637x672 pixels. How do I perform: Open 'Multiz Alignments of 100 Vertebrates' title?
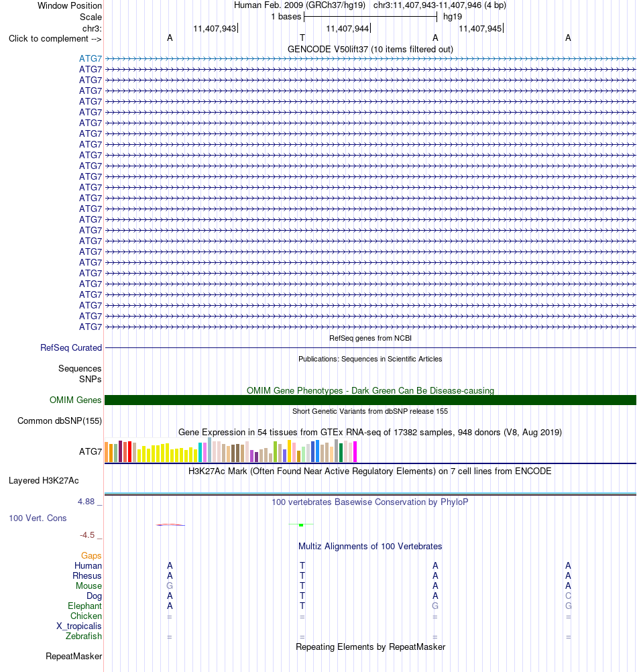point(370,547)
